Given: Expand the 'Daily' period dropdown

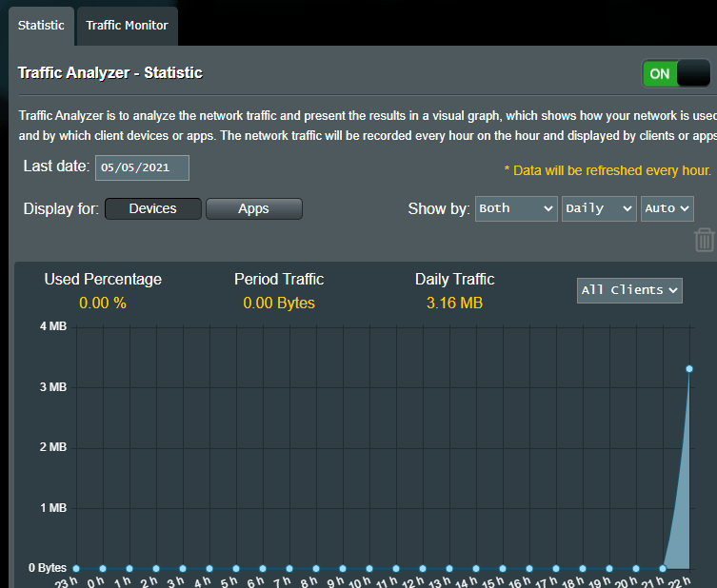Looking at the screenshot, I should [599, 208].
